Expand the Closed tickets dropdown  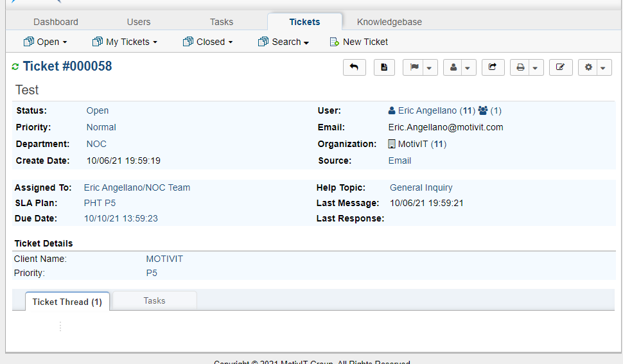207,42
